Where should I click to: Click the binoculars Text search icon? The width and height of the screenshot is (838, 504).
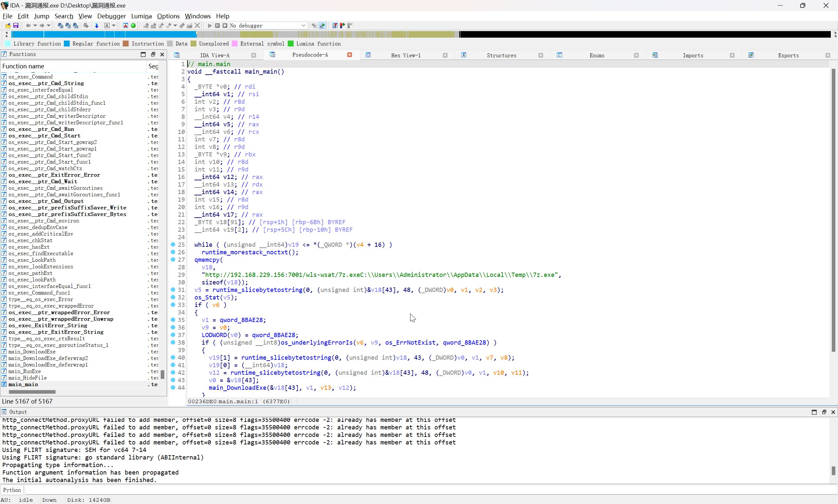click(x=68, y=26)
